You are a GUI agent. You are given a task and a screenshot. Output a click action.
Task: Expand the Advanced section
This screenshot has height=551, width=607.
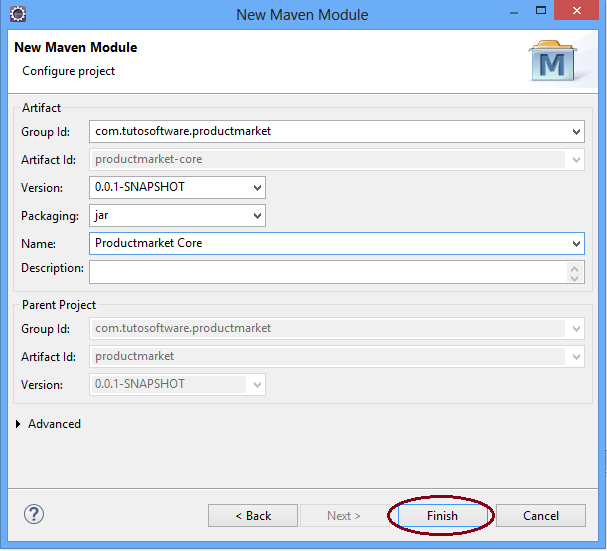(x=20, y=424)
